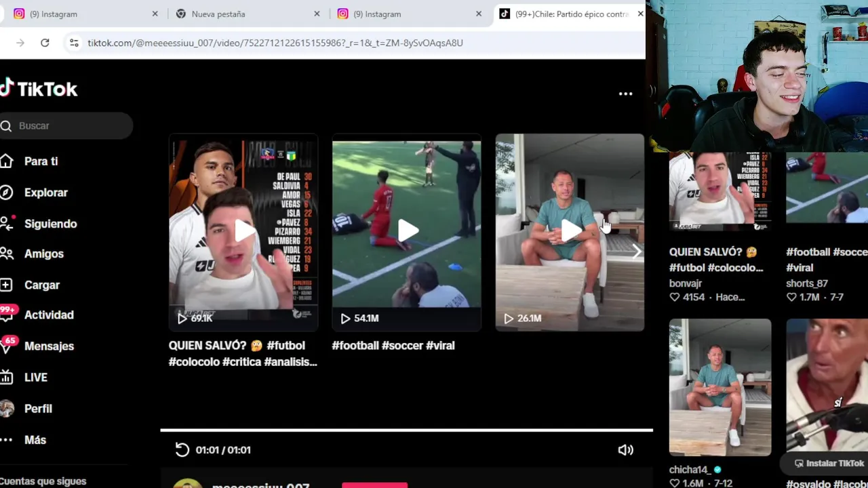868x488 pixels.
Task: Open shorts_87 video in right panel
Action: (x=827, y=188)
